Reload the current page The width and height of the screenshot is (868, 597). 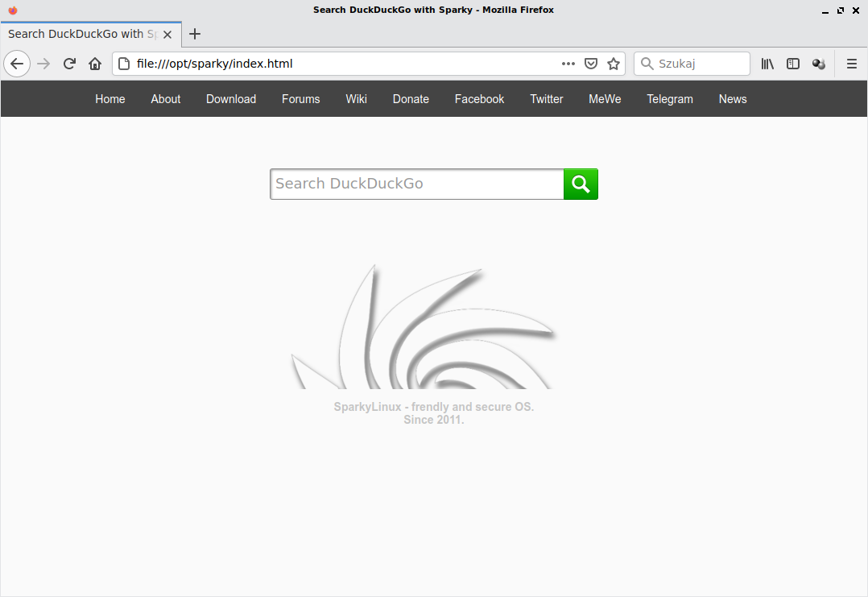69,64
